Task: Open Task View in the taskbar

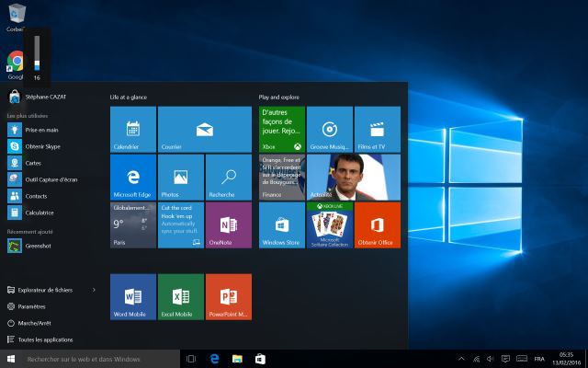Action: 191,359
